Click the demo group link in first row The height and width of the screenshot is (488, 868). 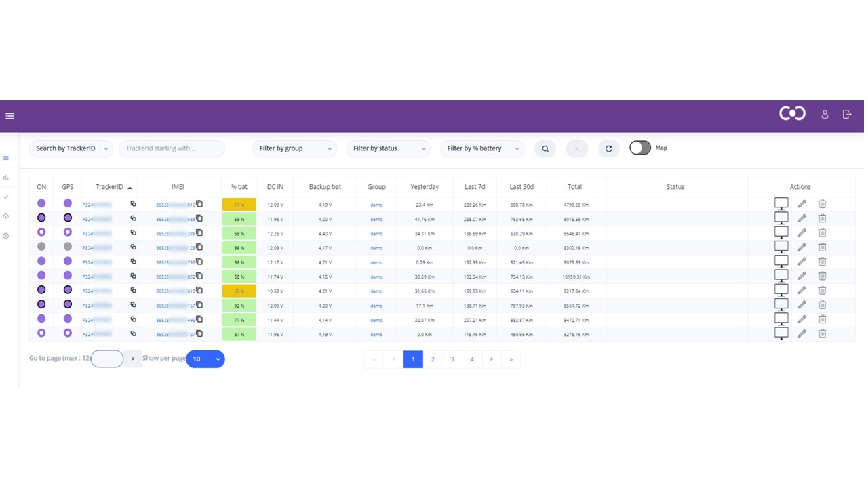(x=376, y=205)
